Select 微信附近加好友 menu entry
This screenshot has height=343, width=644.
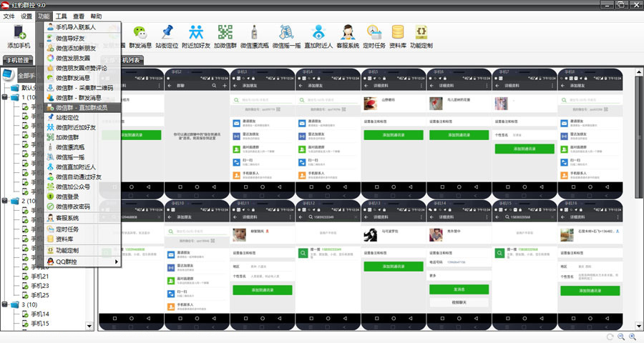pyautogui.click(x=82, y=127)
